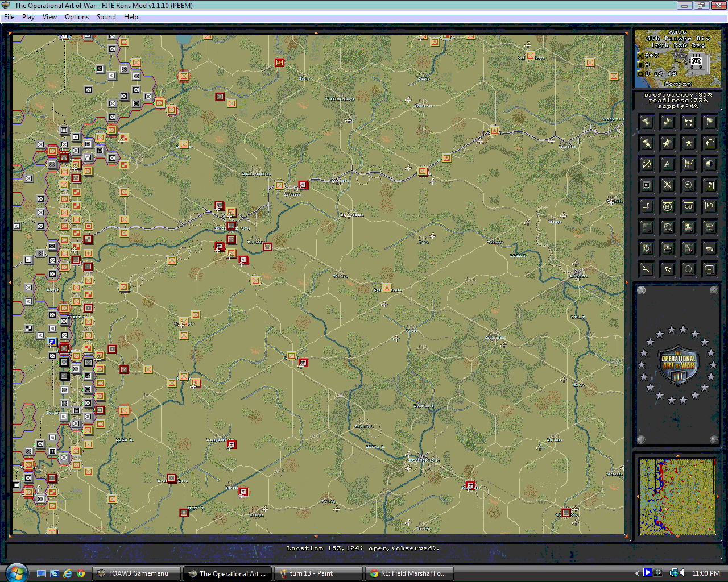Viewport: 728px width, 582px height.
Task: Click the main map's bottom edge scroll arrow
Action: (x=316, y=536)
